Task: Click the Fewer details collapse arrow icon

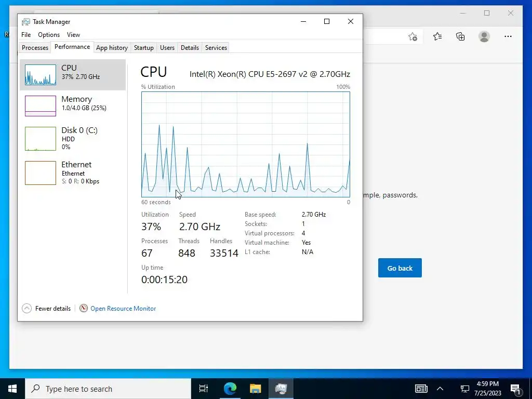Action: click(x=27, y=308)
